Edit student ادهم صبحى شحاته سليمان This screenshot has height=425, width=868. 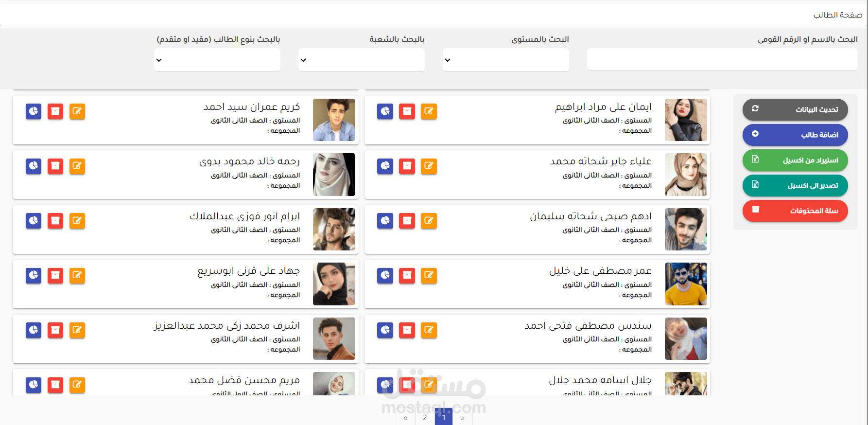click(x=429, y=221)
